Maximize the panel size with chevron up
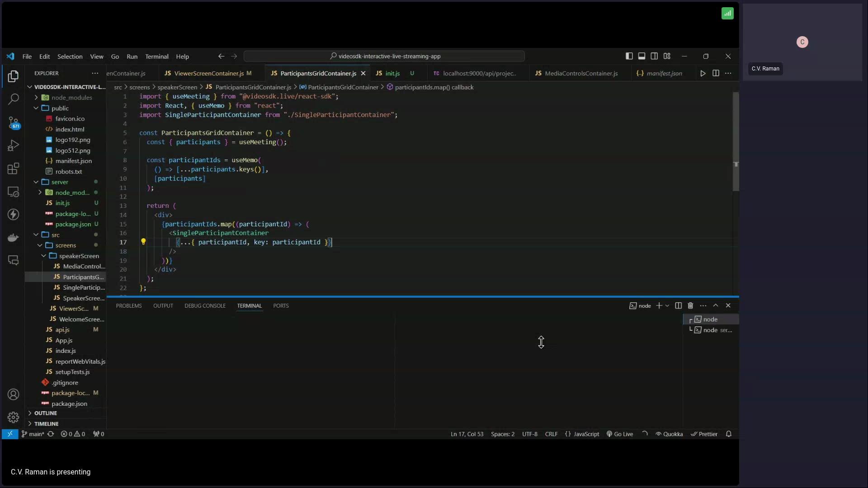This screenshot has width=868, height=488. tap(716, 306)
